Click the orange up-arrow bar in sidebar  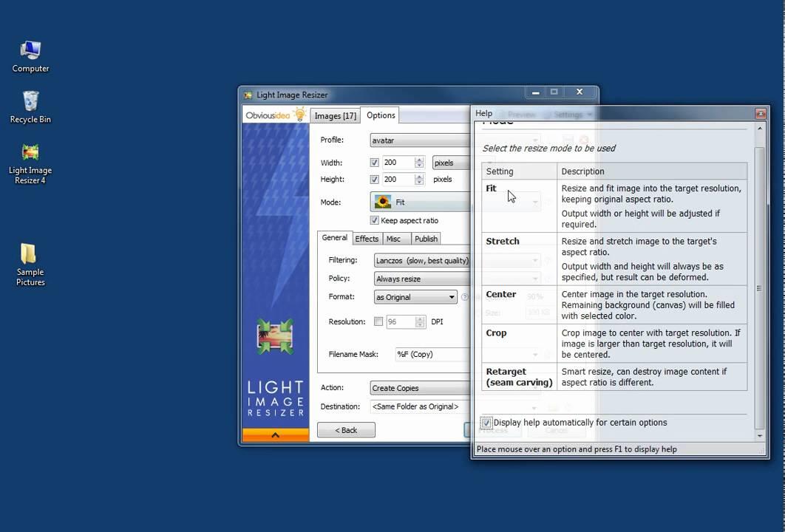point(275,435)
